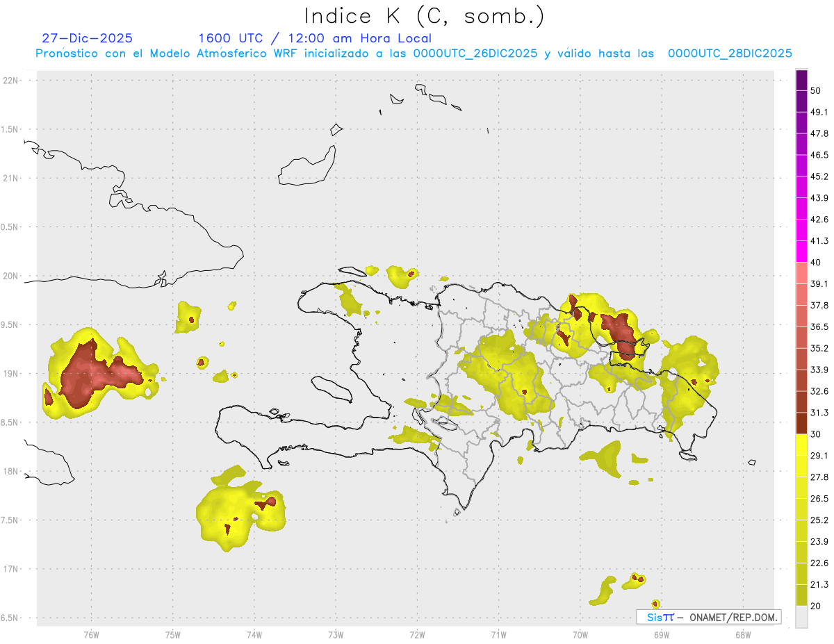Click the colorbar value '23.9'
Screen dimensions: 834x644
[819, 541]
